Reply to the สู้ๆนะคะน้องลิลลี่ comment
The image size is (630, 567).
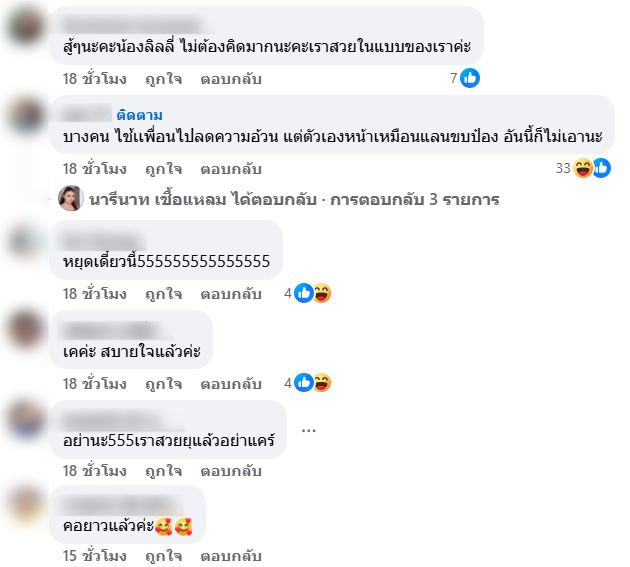coord(231,79)
